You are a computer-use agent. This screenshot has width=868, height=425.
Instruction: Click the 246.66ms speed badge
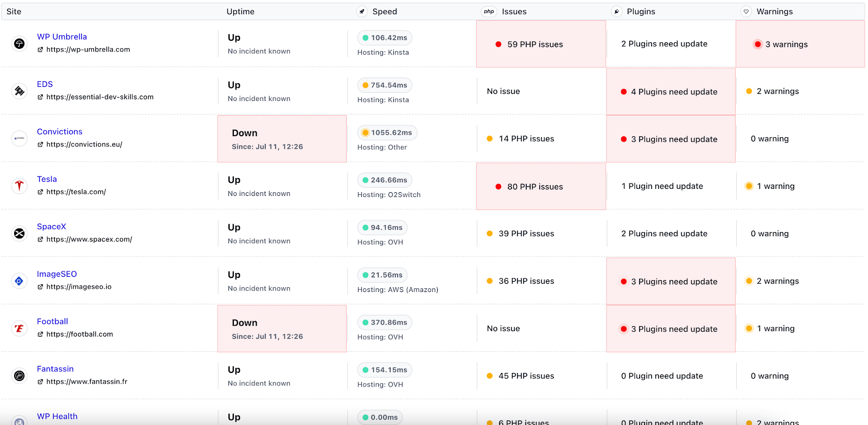[x=385, y=180]
